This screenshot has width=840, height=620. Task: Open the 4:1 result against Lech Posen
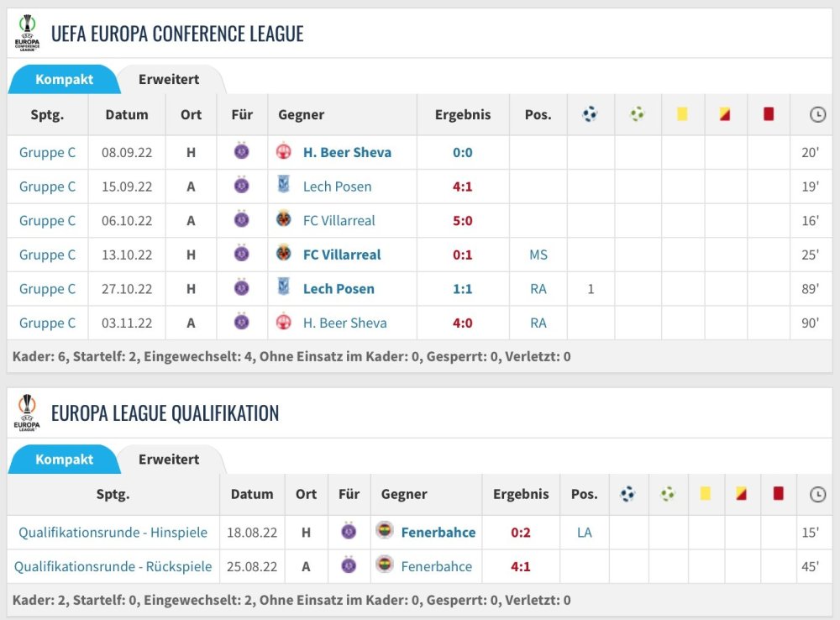462,187
